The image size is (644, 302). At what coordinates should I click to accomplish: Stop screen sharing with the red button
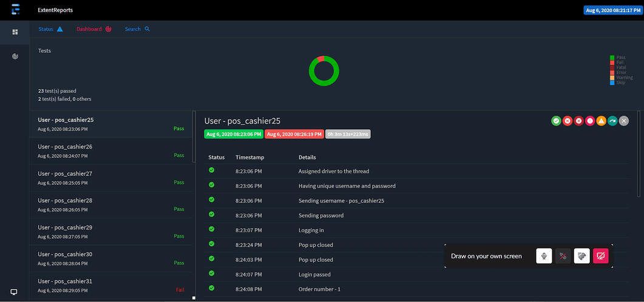600,256
